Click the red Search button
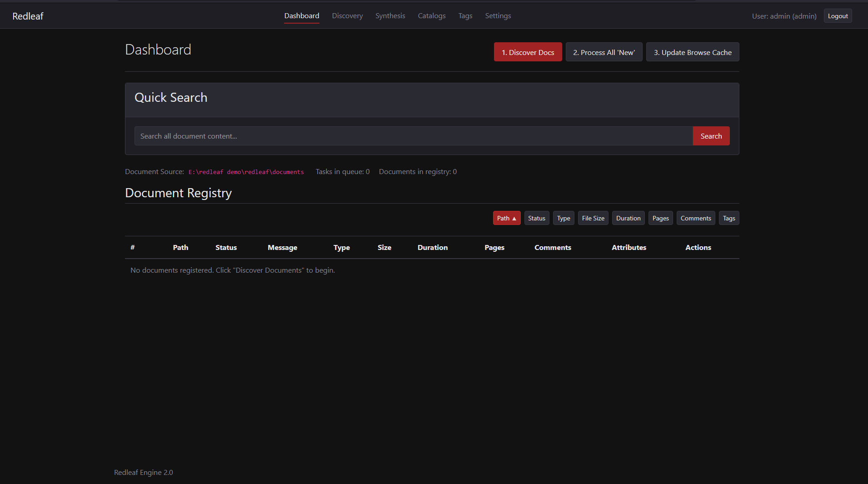This screenshot has width=868, height=484. coord(711,136)
